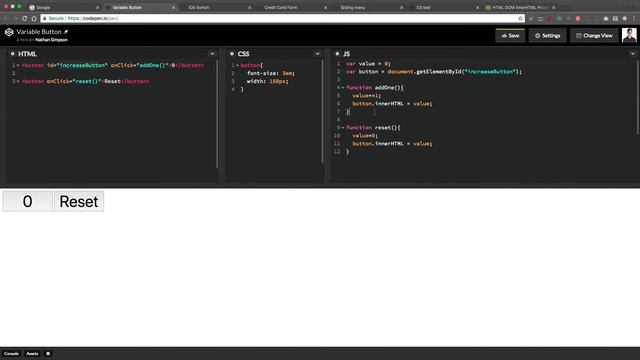Close the Credit Card Form tab
This screenshot has height=360, width=640.
click(325, 7)
